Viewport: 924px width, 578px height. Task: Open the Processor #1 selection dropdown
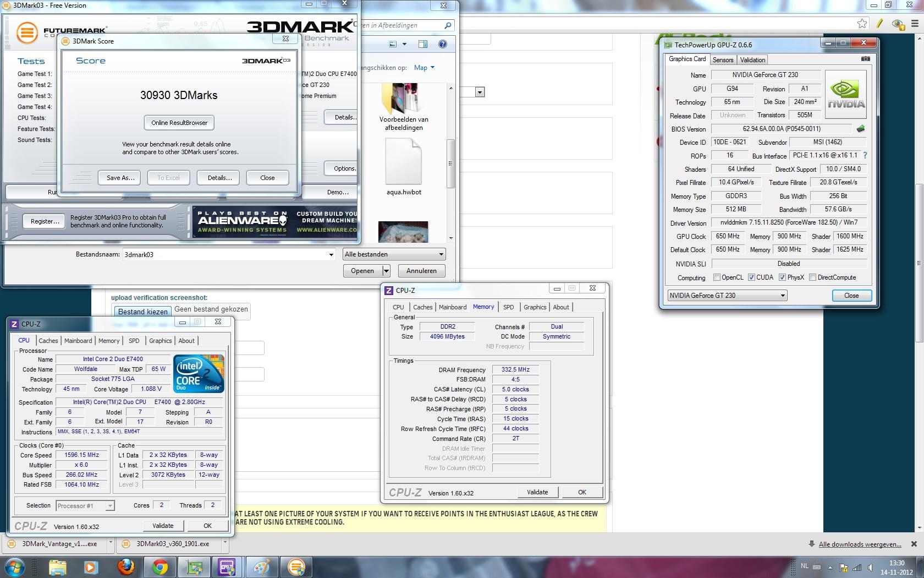85,505
